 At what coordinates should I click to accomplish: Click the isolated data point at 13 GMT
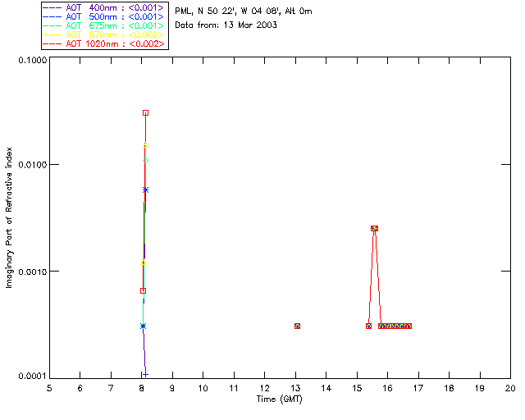point(297,326)
